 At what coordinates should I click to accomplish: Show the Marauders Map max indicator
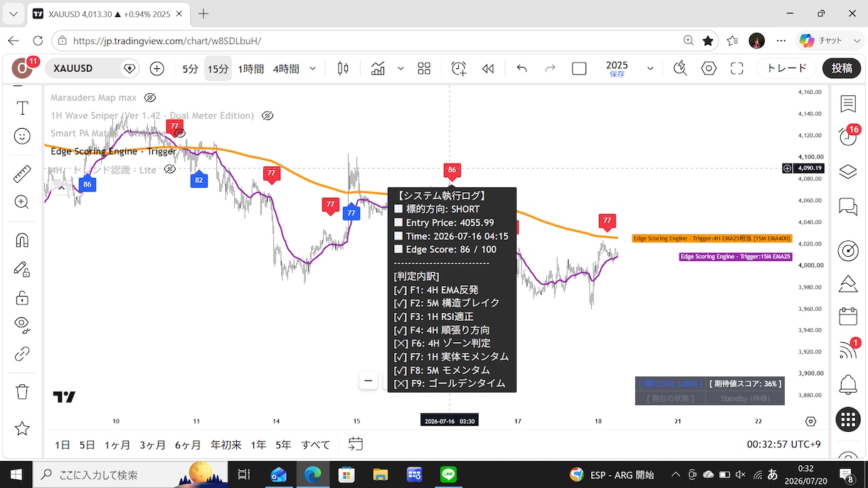(150, 97)
